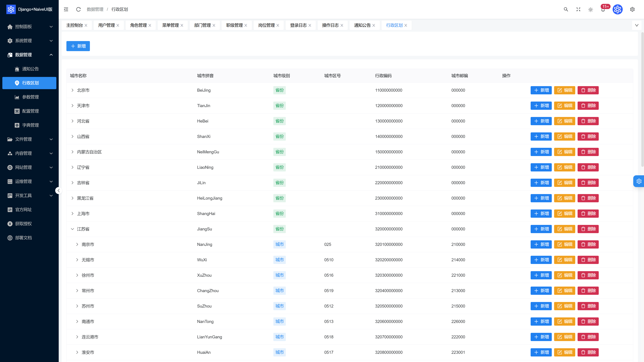Delete the 上海市 row
The width and height of the screenshot is (644, 362).
pos(588,214)
